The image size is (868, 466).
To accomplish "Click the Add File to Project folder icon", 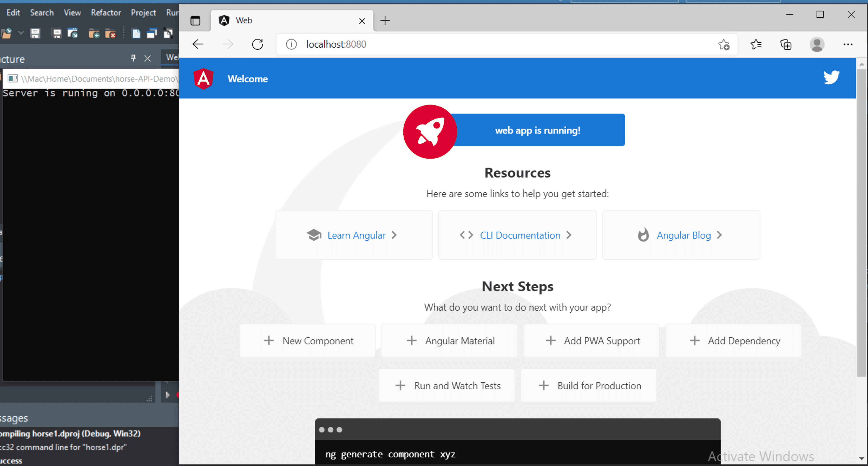I will (94, 33).
